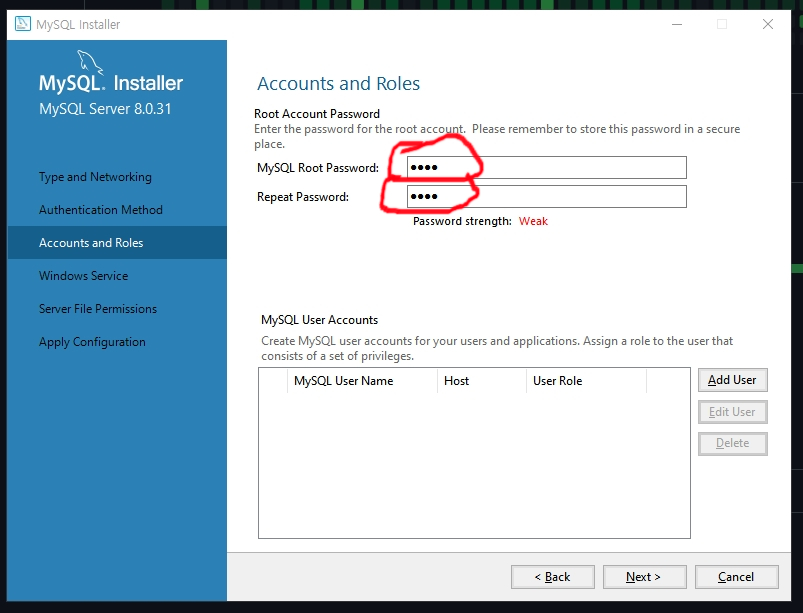Viewport: 803px width, 613px height.
Task: Click the Host column header
Action: tap(481, 381)
